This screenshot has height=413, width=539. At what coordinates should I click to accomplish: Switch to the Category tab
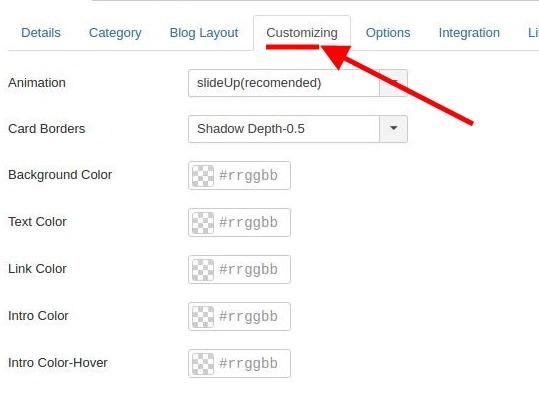[x=115, y=33]
